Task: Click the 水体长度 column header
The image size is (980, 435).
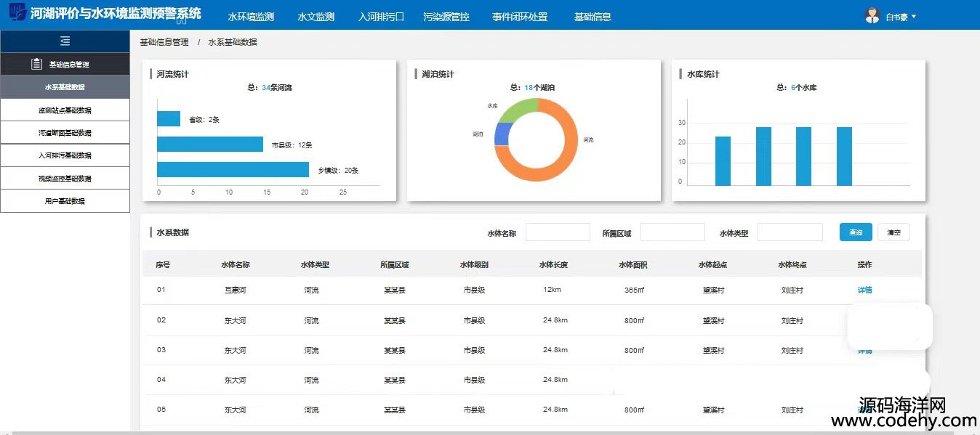Action: [x=553, y=265]
